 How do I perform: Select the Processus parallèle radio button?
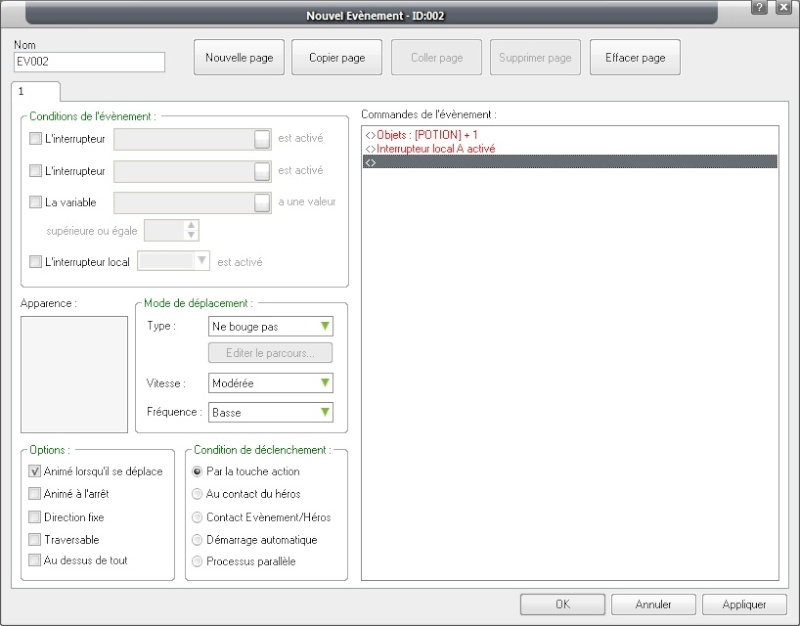coord(197,562)
